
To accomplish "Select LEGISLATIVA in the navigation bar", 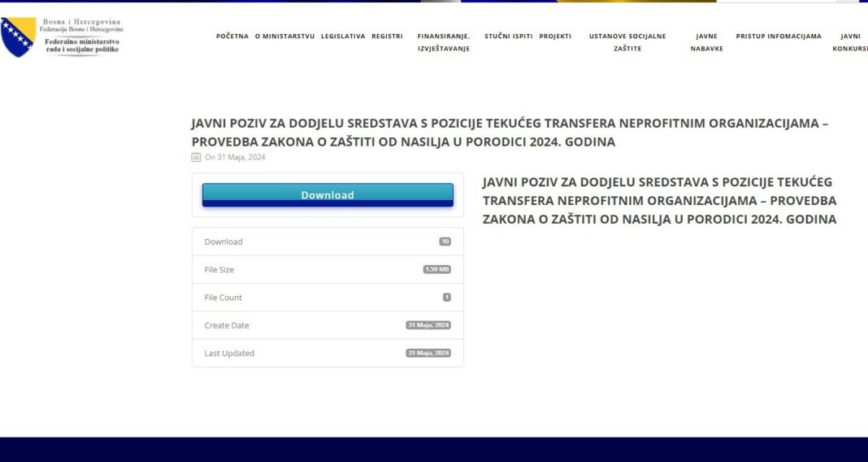I will [343, 36].
